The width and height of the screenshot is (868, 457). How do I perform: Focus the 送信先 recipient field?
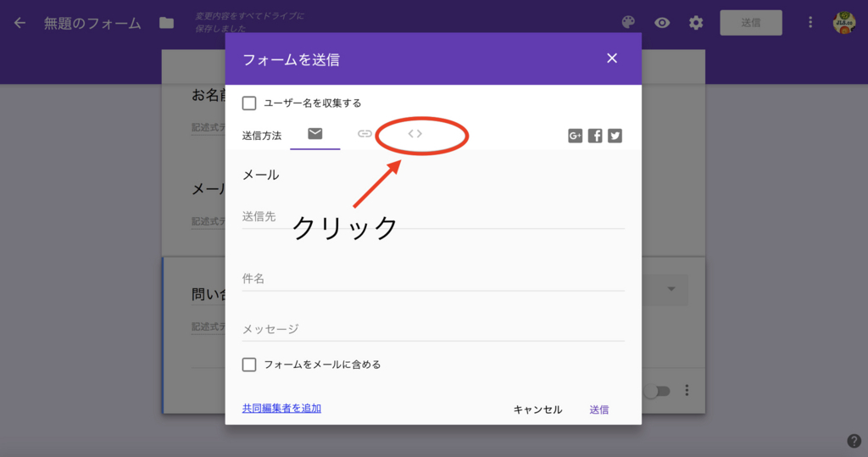pos(433,217)
